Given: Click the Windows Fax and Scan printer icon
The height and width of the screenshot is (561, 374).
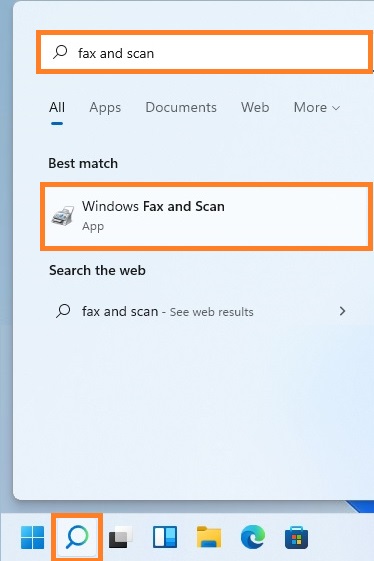Looking at the screenshot, I should (63, 216).
